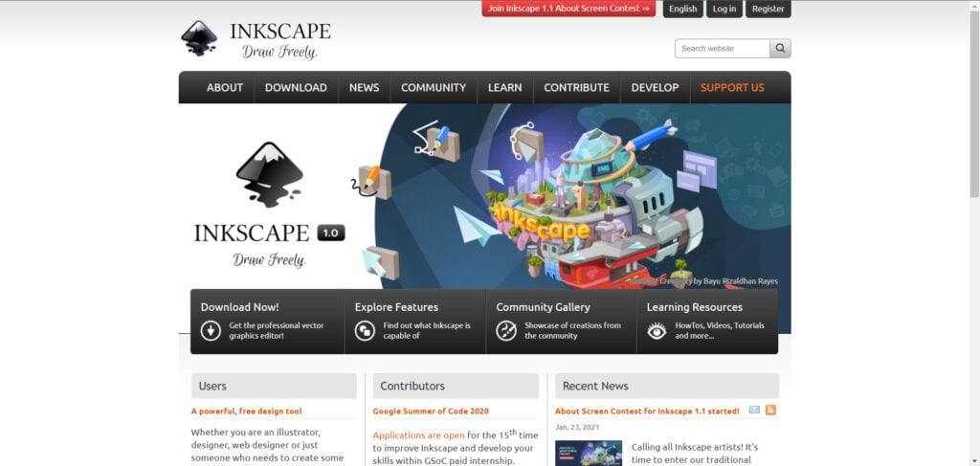Click the news article thumbnail image
This screenshot has height=466, width=980.
pos(589,453)
